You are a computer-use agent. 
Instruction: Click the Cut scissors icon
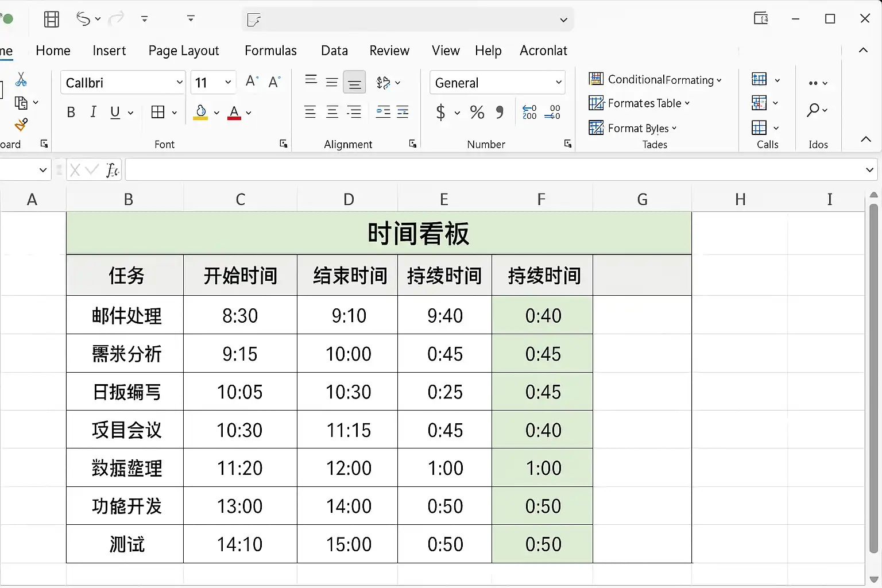[x=21, y=79]
